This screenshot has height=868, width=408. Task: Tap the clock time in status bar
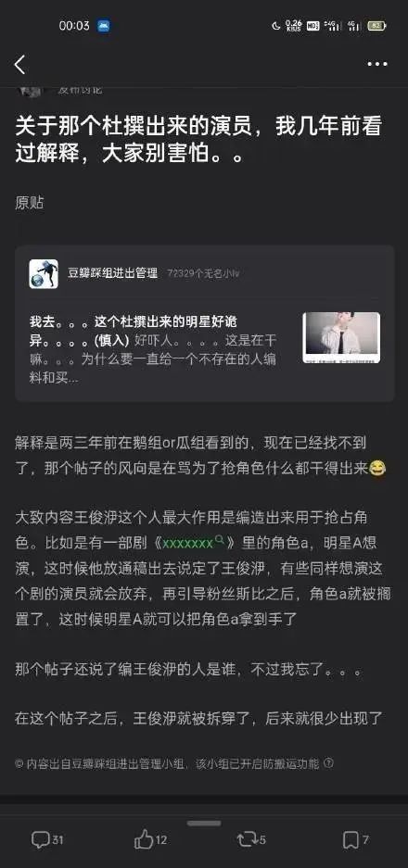(74, 25)
